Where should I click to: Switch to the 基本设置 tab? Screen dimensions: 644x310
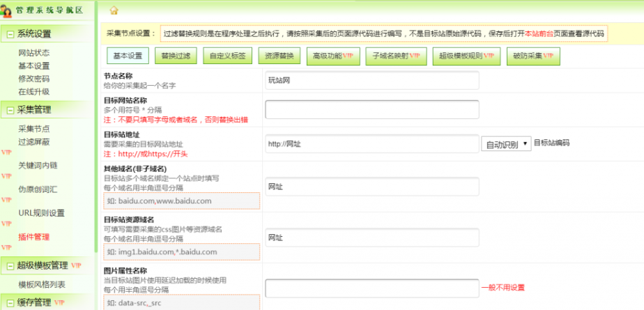coord(127,55)
